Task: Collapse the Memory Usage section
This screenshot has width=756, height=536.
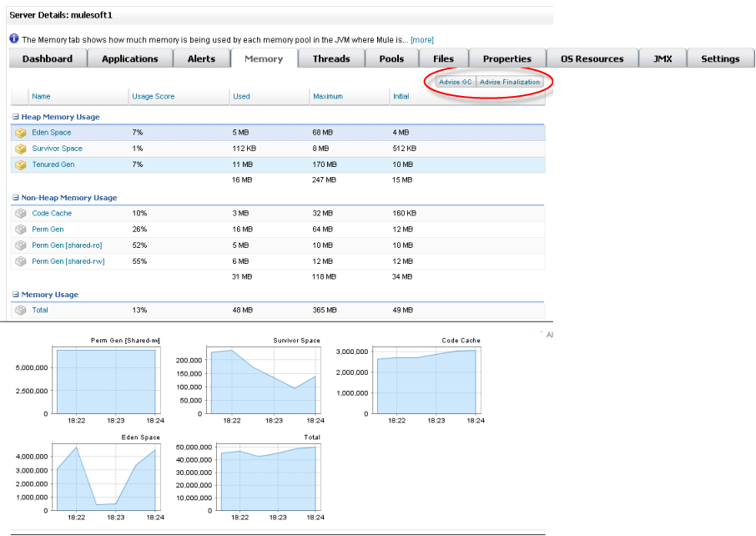Action: tap(15, 295)
